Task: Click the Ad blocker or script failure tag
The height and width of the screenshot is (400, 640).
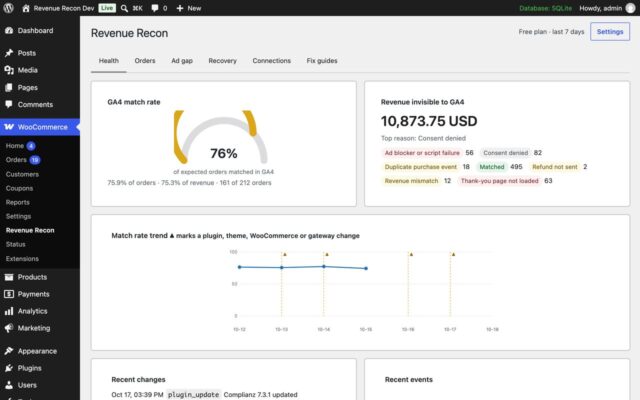Action: coord(422,153)
